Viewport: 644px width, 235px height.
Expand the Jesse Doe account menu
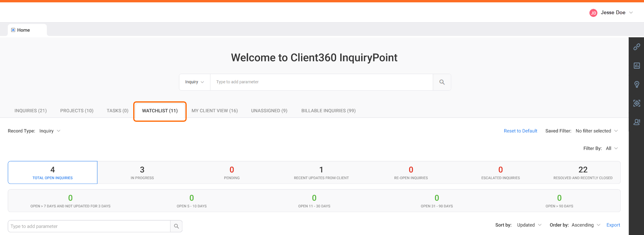click(631, 13)
